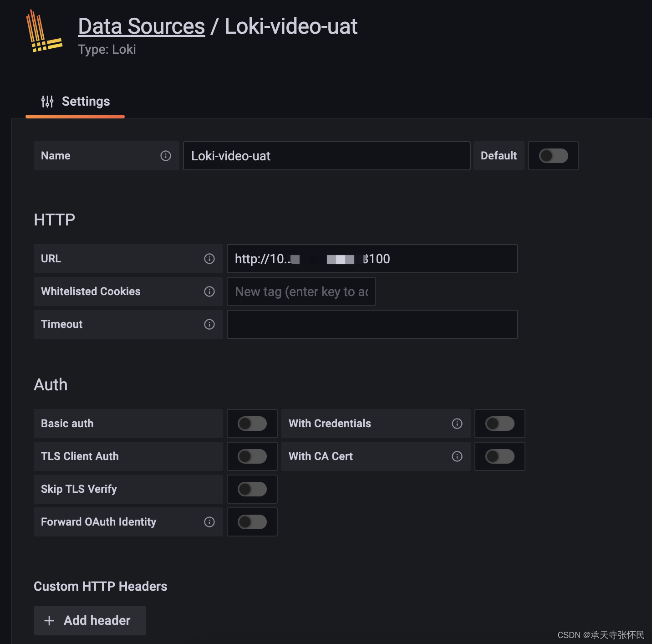Open the Data Sources page
This screenshot has height=644, width=652.
141,26
